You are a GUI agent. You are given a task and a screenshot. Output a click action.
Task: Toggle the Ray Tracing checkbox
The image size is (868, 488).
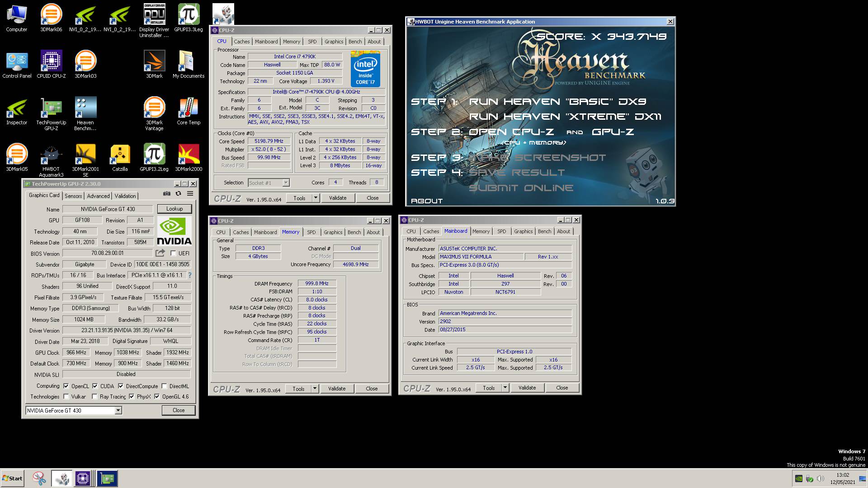[94, 397]
